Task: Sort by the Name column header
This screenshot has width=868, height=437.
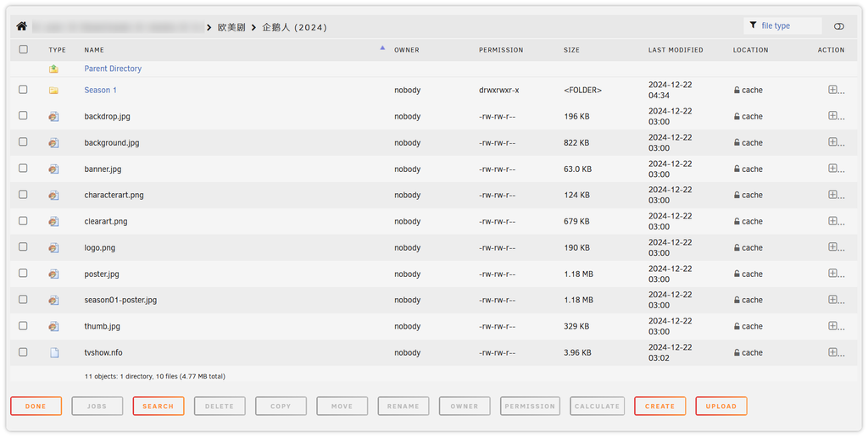Action: pos(94,50)
